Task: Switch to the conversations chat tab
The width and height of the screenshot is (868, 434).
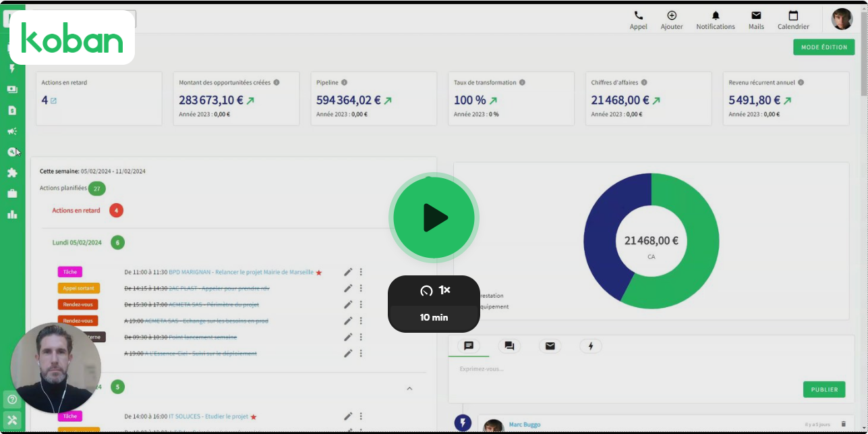Action: click(x=509, y=346)
